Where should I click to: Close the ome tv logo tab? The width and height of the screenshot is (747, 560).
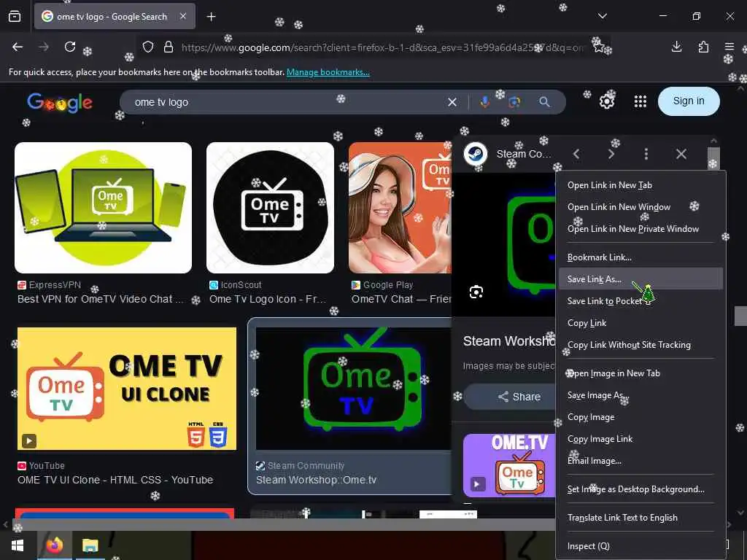pyautogui.click(x=183, y=17)
